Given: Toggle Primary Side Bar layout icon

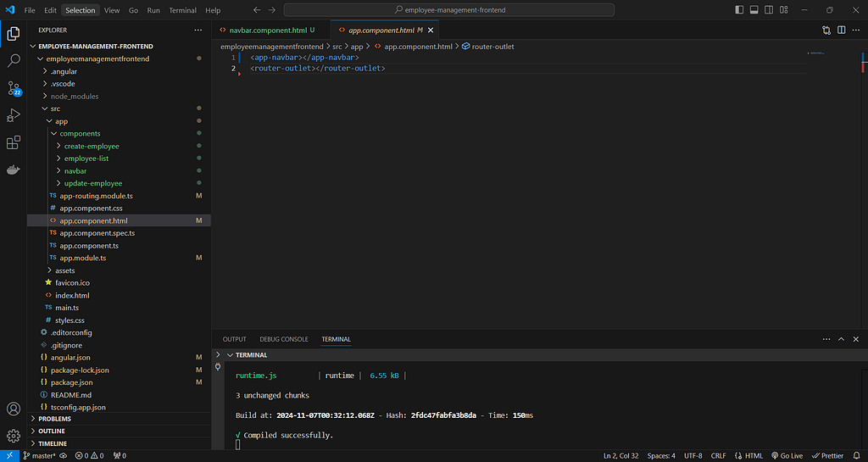Looking at the screenshot, I should click(739, 10).
